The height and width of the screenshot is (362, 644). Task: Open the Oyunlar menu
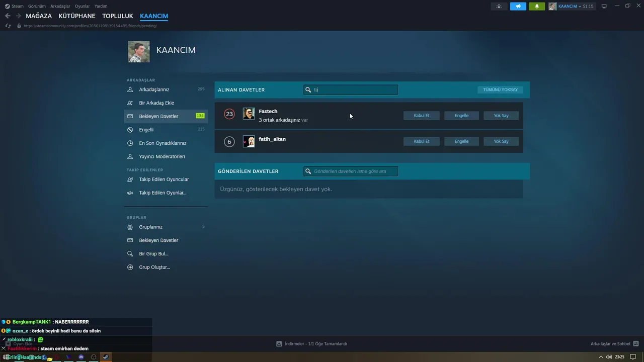point(82,6)
